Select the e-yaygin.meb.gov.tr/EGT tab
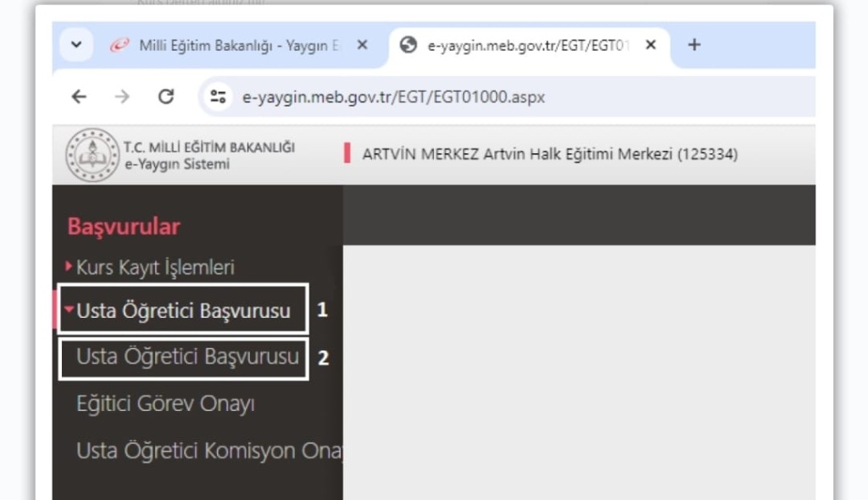The height and width of the screenshot is (500, 868). coord(526,45)
